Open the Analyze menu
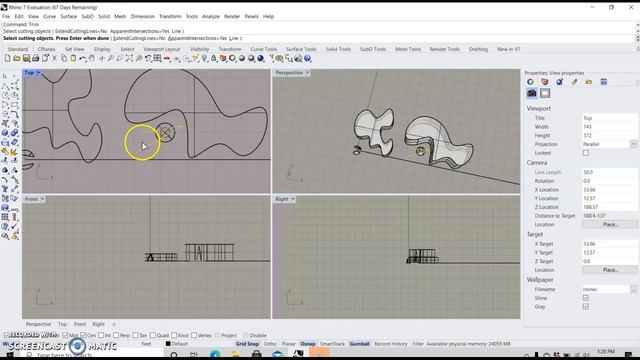Viewport: 640px width, 360px height. pyautogui.click(x=211, y=16)
